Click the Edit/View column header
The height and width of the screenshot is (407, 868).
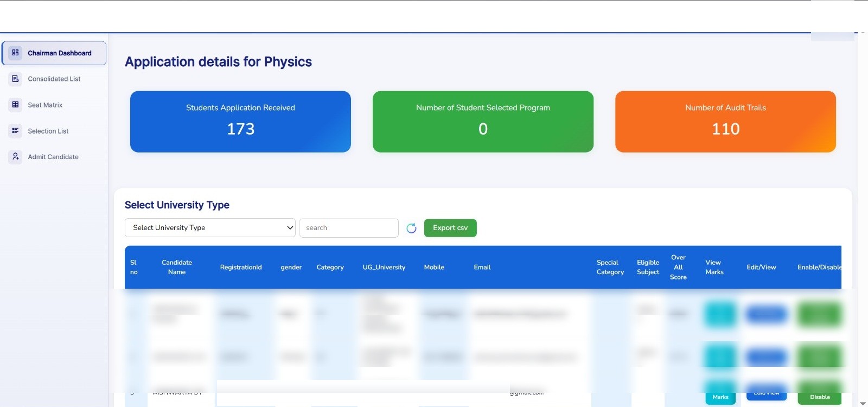761,268
